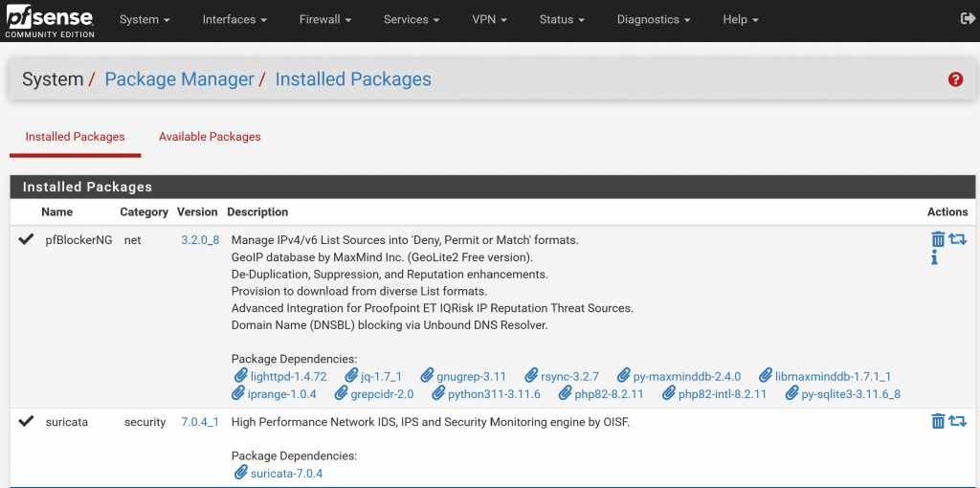
Task: Click the pfSense logo
Action: pos(50,21)
